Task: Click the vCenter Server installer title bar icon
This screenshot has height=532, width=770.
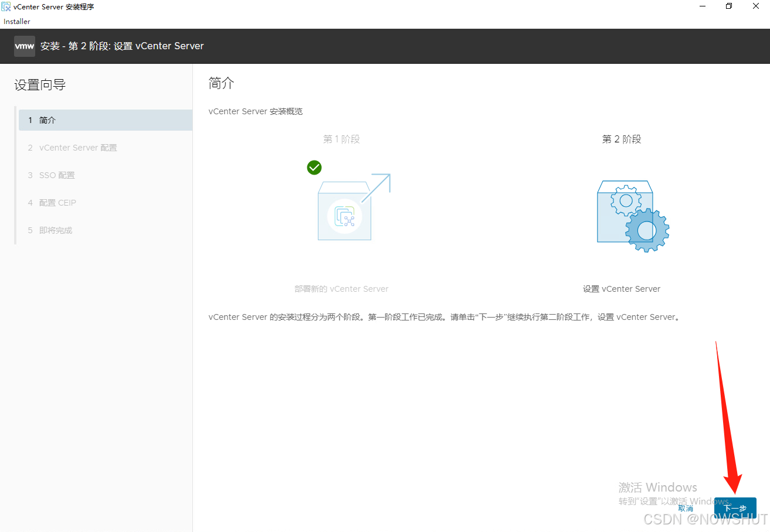Action: click(x=6, y=6)
